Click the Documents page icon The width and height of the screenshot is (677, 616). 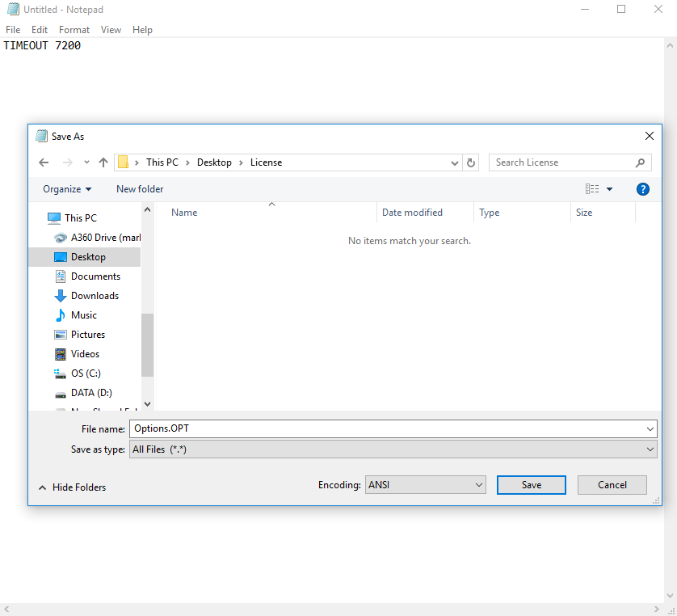coord(61,276)
